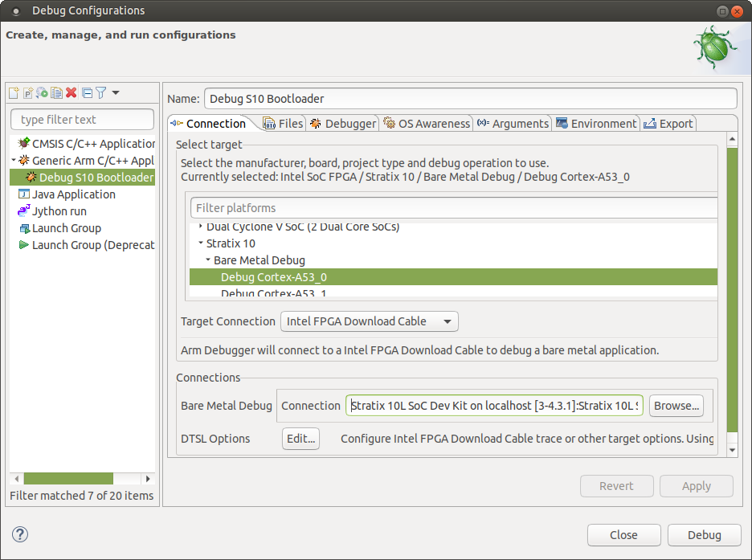The image size is (752, 560).
Task: Open the OS Awareness tab
Action: click(427, 124)
